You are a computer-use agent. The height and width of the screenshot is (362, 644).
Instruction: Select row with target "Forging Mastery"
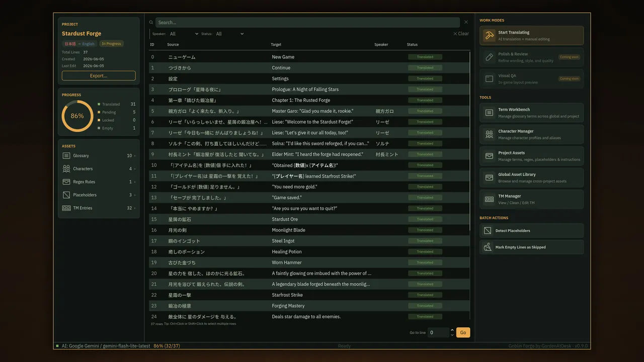pos(309,306)
